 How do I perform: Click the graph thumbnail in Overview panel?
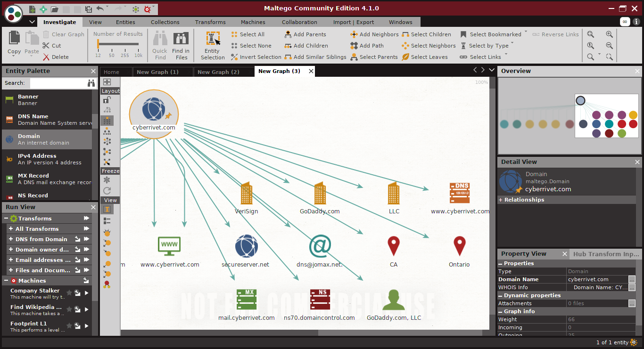point(570,116)
